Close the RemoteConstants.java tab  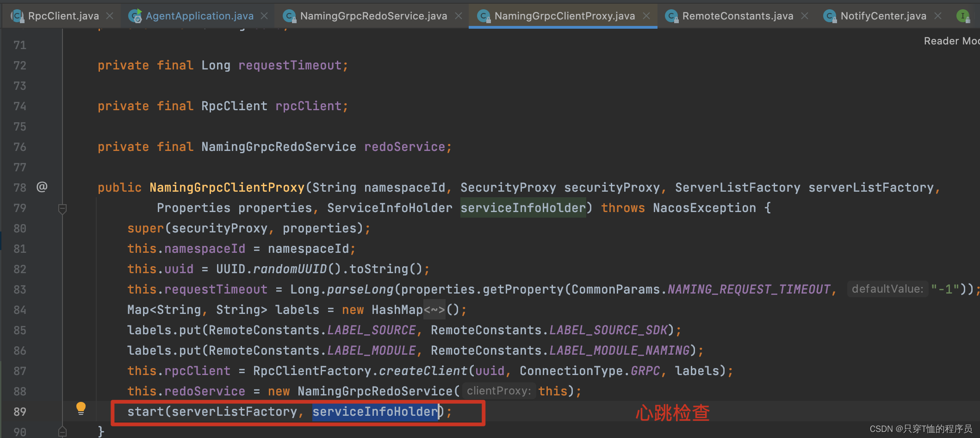[x=805, y=16]
